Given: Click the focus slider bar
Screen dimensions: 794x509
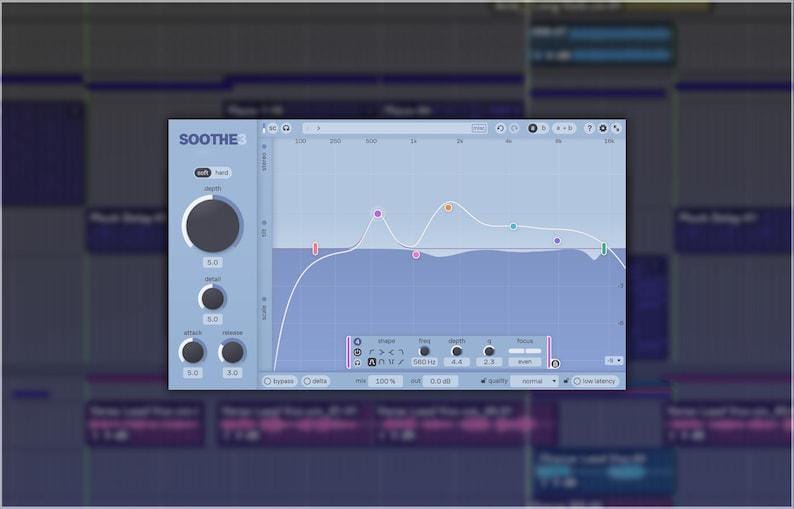Looking at the screenshot, I should coord(525,351).
